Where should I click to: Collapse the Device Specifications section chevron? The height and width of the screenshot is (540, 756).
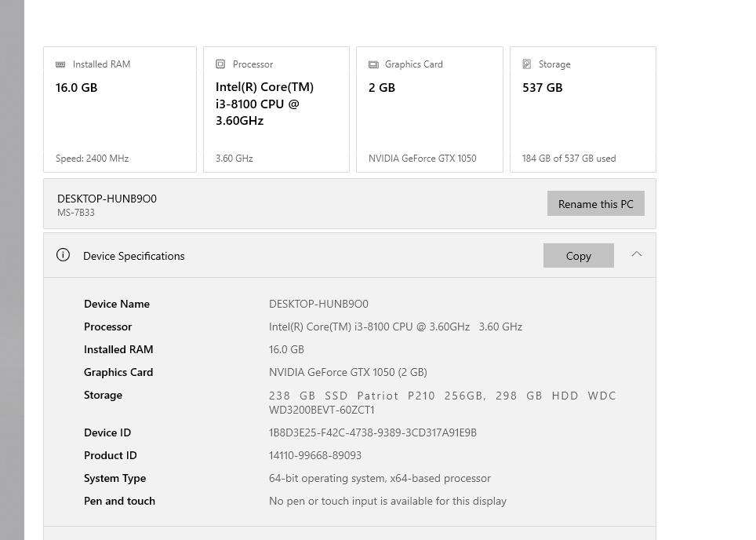637,254
